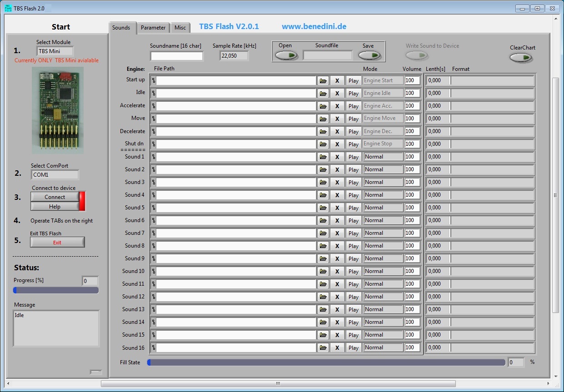Open Mode dropdown for Sound 16
This screenshot has width=564, height=392.
[x=383, y=347]
